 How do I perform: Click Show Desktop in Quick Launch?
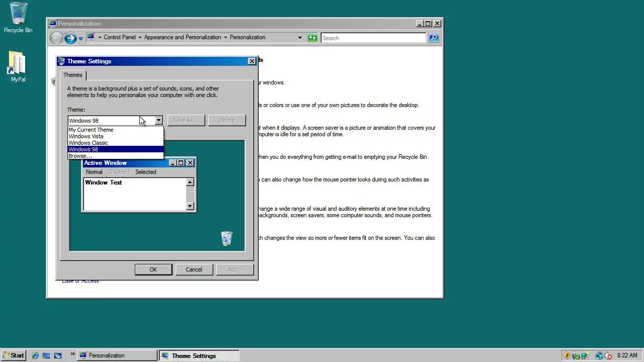pyautogui.click(x=46, y=355)
